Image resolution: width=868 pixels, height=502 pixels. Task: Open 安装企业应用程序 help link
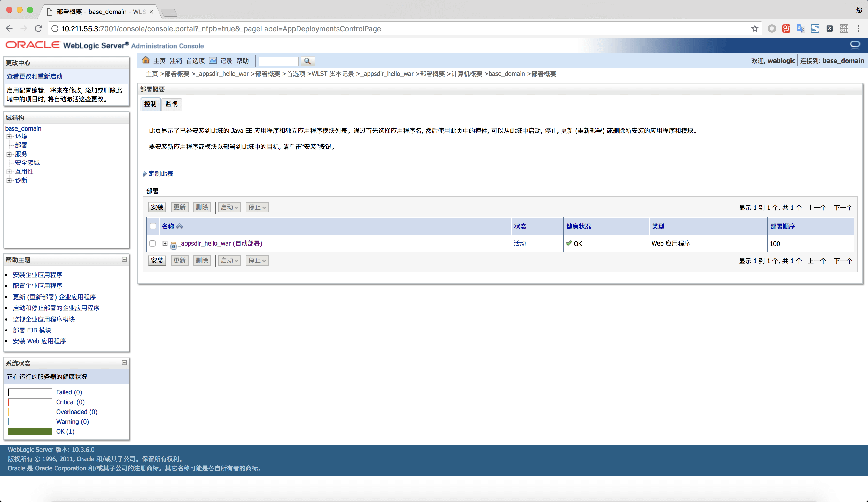tap(37, 275)
